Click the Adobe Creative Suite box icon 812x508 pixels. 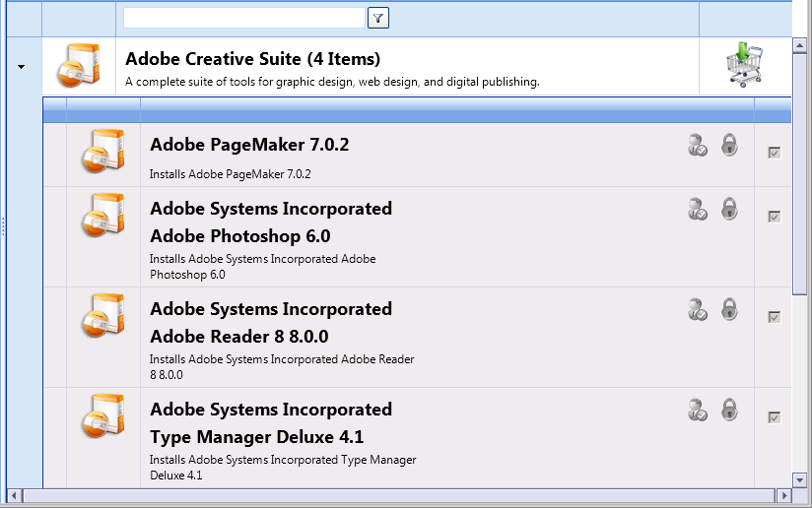[x=78, y=65]
